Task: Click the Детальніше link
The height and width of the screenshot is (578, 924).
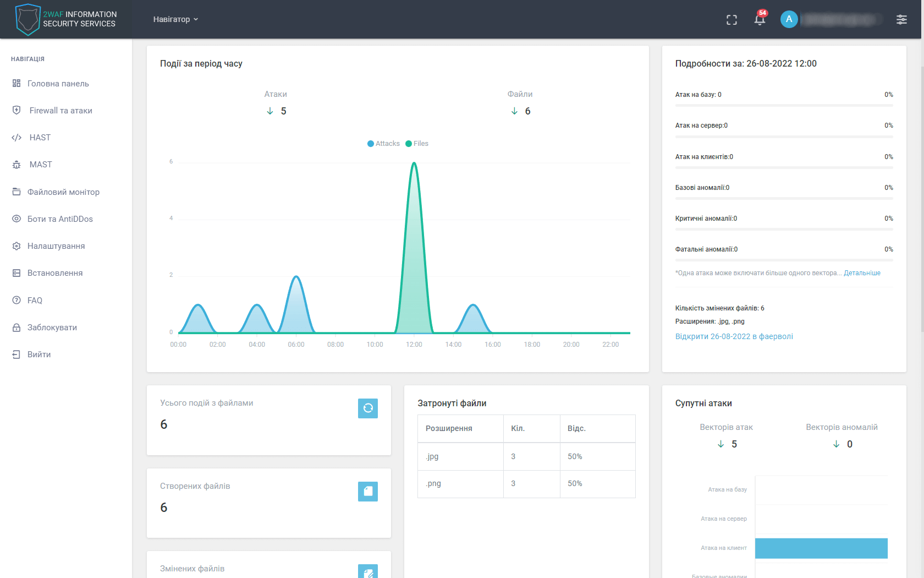Action: (x=862, y=272)
